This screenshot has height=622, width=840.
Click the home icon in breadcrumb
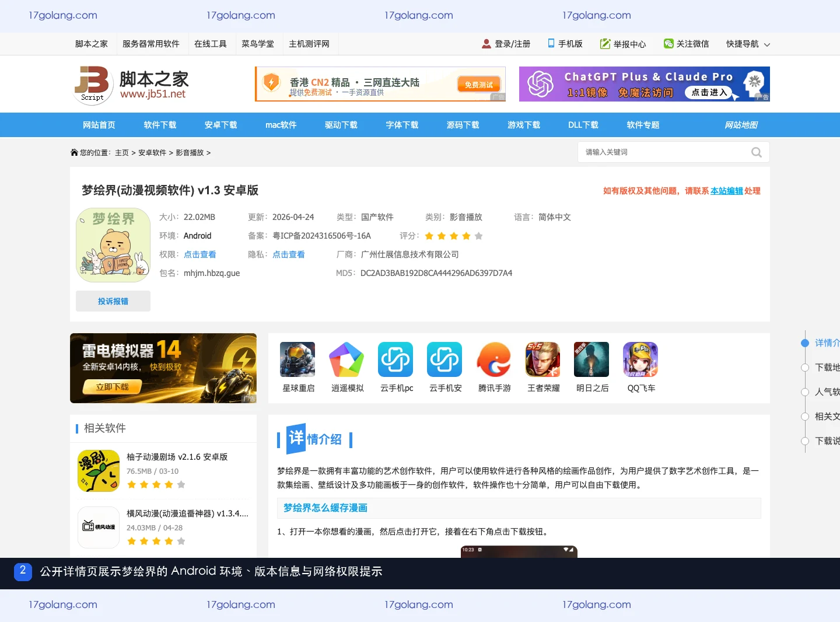(x=74, y=152)
